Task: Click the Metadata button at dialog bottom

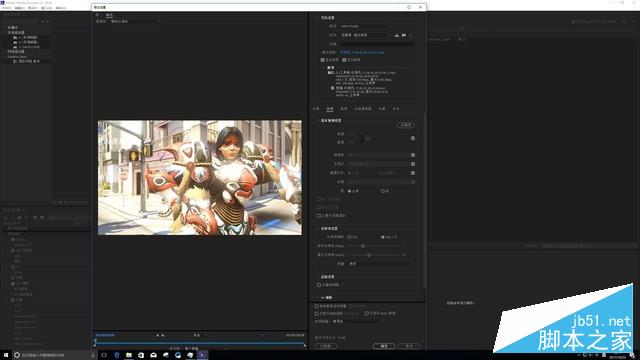Action: click(x=326, y=346)
